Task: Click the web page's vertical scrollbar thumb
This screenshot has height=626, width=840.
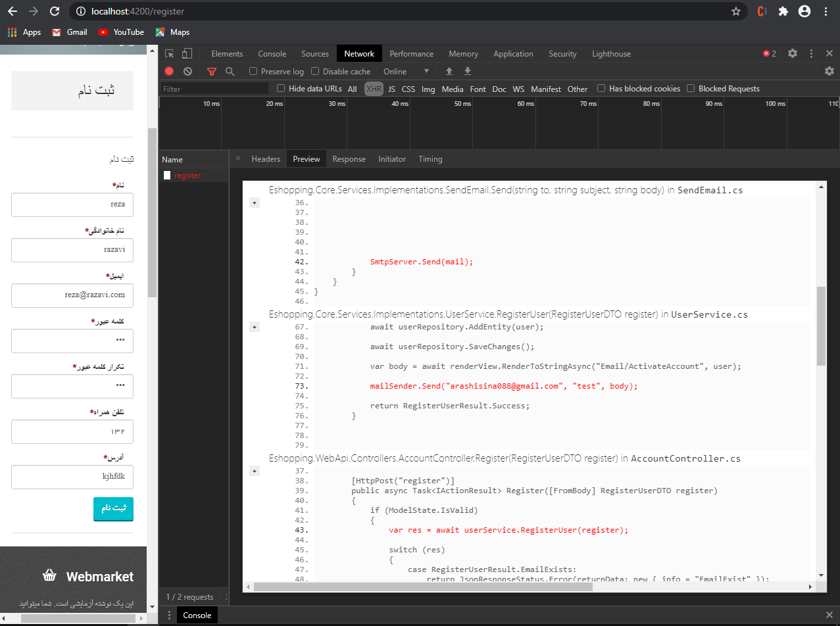Action: (152, 212)
